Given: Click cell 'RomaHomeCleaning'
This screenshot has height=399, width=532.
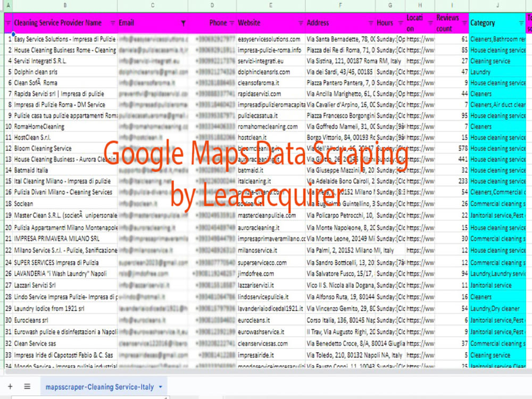Looking at the screenshot, I should pos(65,127).
